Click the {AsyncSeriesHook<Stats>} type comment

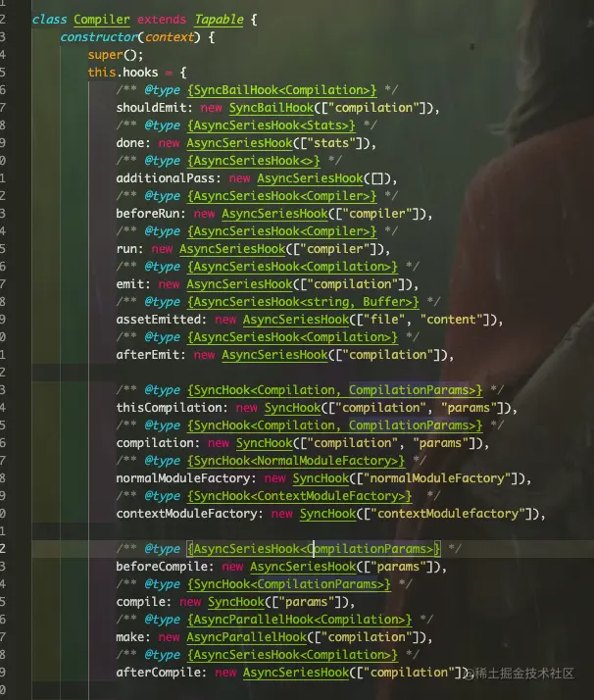[x=271, y=125]
